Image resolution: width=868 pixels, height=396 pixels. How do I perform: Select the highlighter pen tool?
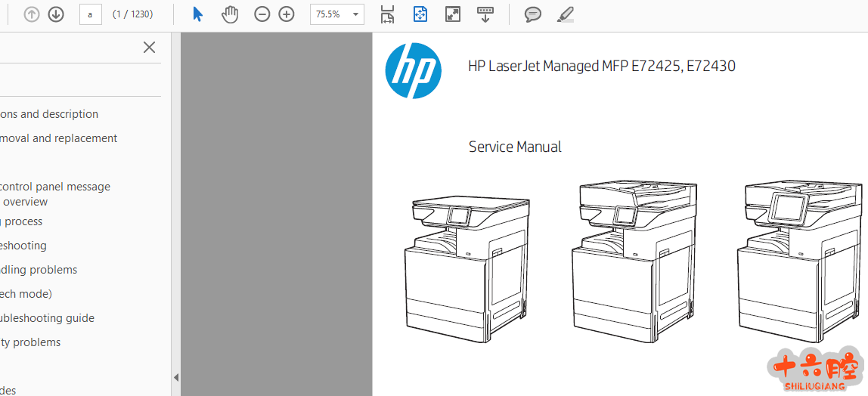click(565, 14)
